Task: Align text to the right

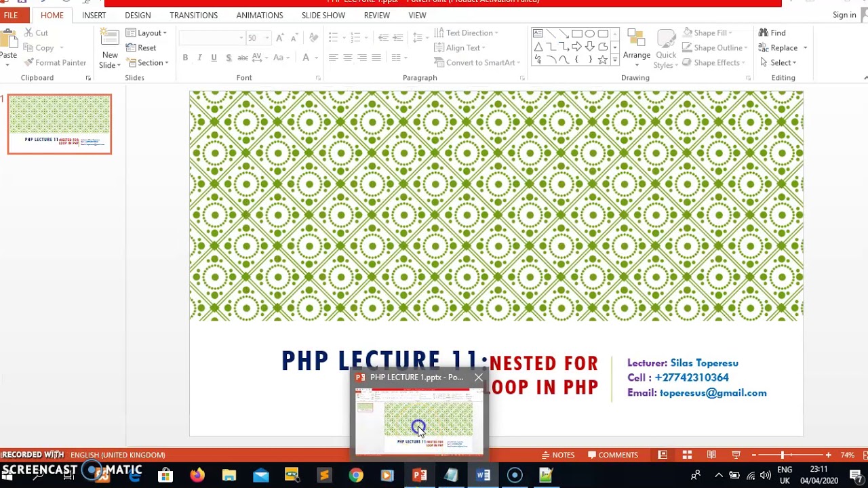Action: [x=361, y=58]
